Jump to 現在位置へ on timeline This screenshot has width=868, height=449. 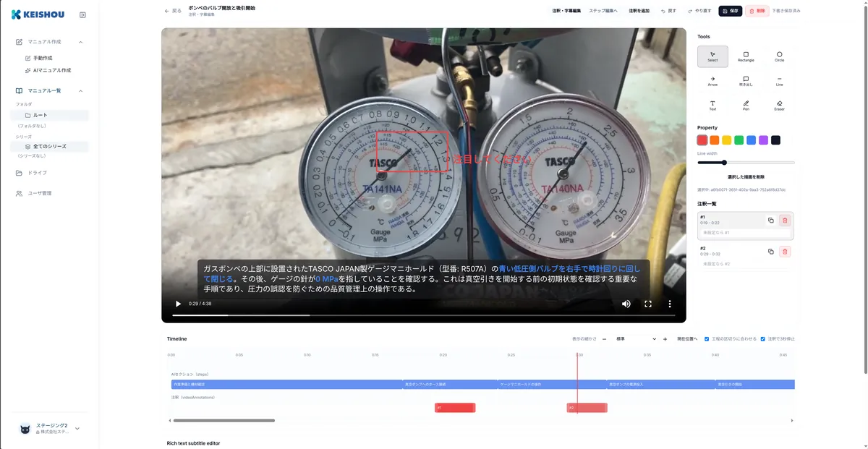tap(687, 338)
